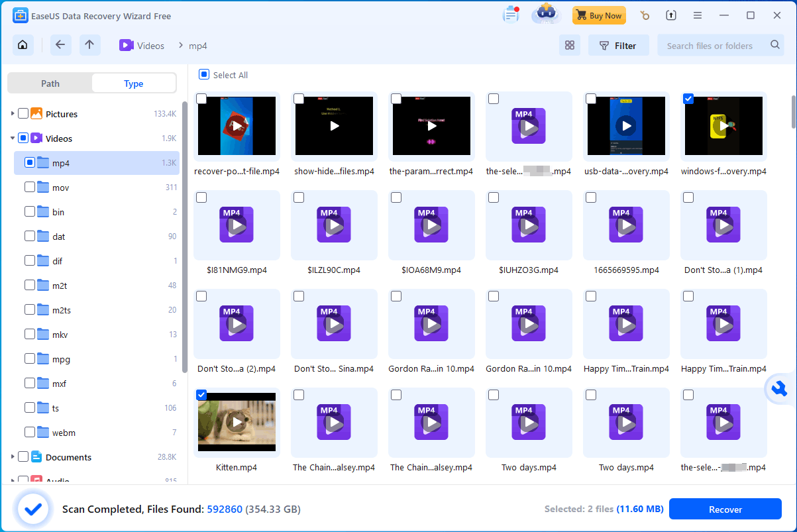Viewport: 797px width, 532px height.
Task: Toggle the Videos category checkbox
Action: point(23,138)
